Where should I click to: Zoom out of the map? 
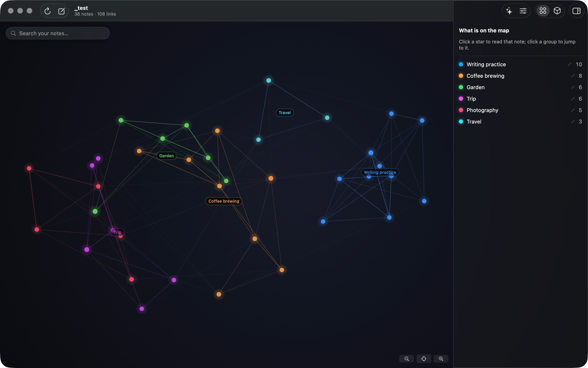[406, 359]
